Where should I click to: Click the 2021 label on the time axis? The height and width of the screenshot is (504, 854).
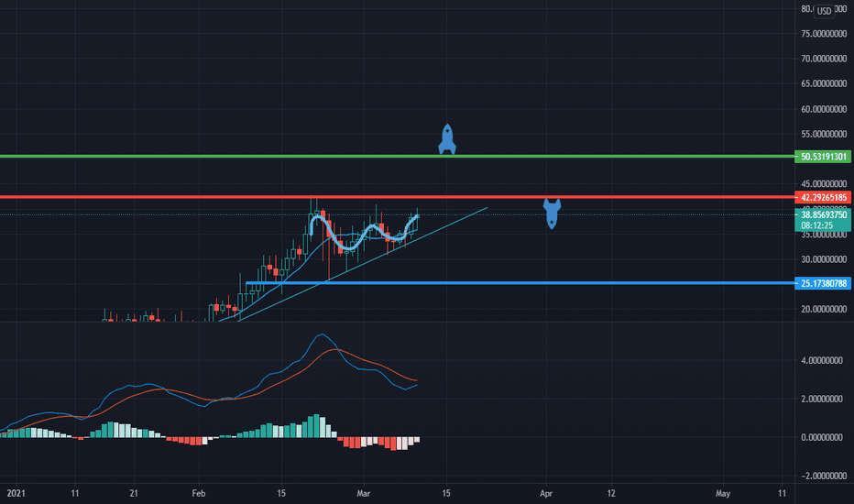pos(16,493)
